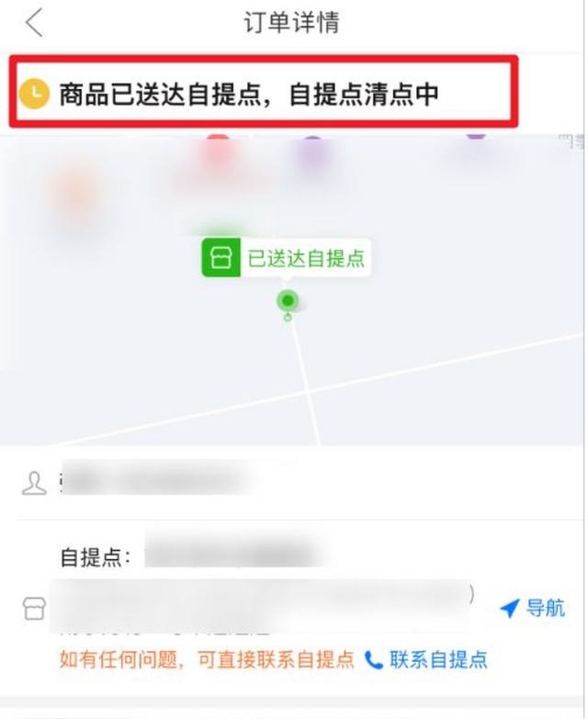Tap the blue navigation arrow icon
The height and width of the screenshot is (719, 588).
click(x=509, y=609)
